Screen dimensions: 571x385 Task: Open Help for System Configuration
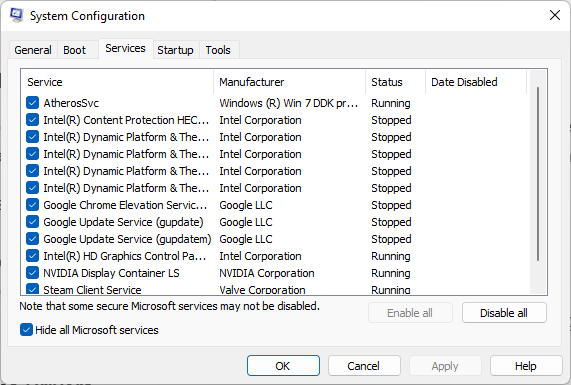[x=526, y=366]
